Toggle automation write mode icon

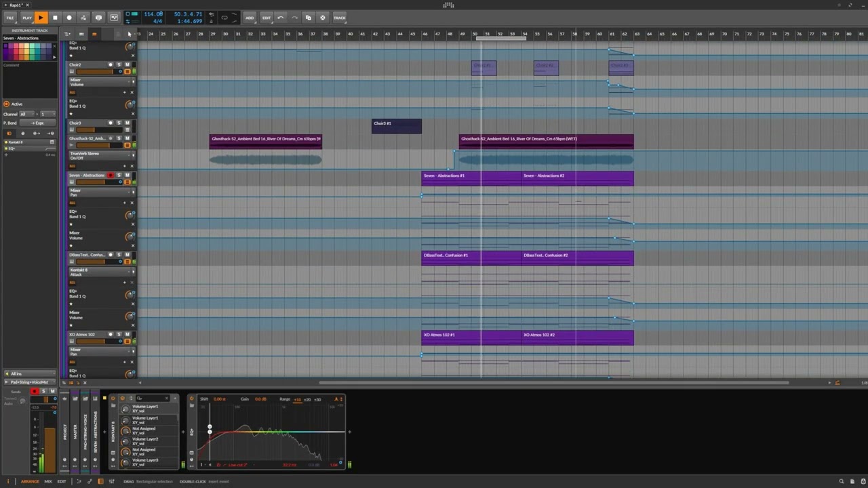83,18
